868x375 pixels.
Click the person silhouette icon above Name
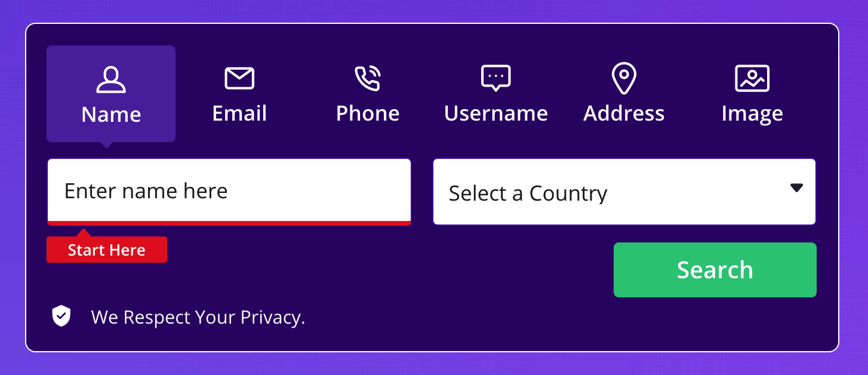click(111, 80)
